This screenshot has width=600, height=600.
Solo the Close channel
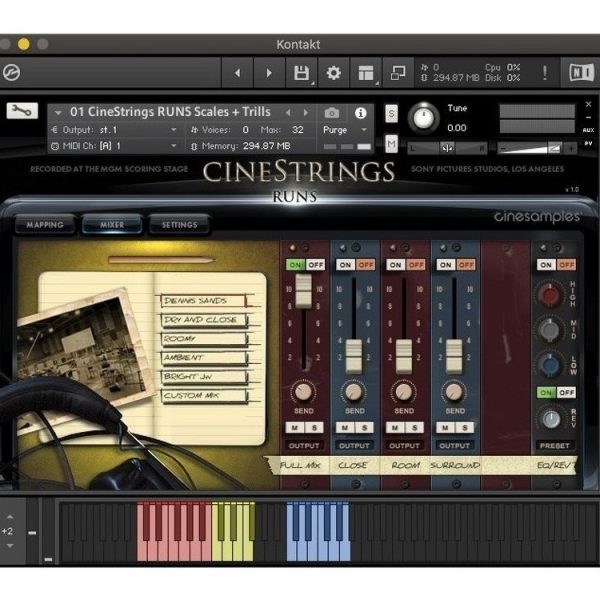pyautogui.click(x=364, y=427)
